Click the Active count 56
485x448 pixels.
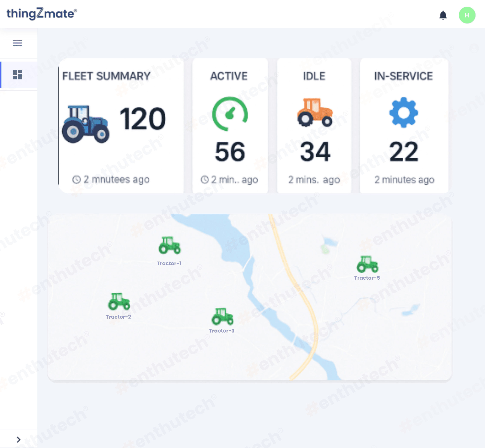click(230, 152)
